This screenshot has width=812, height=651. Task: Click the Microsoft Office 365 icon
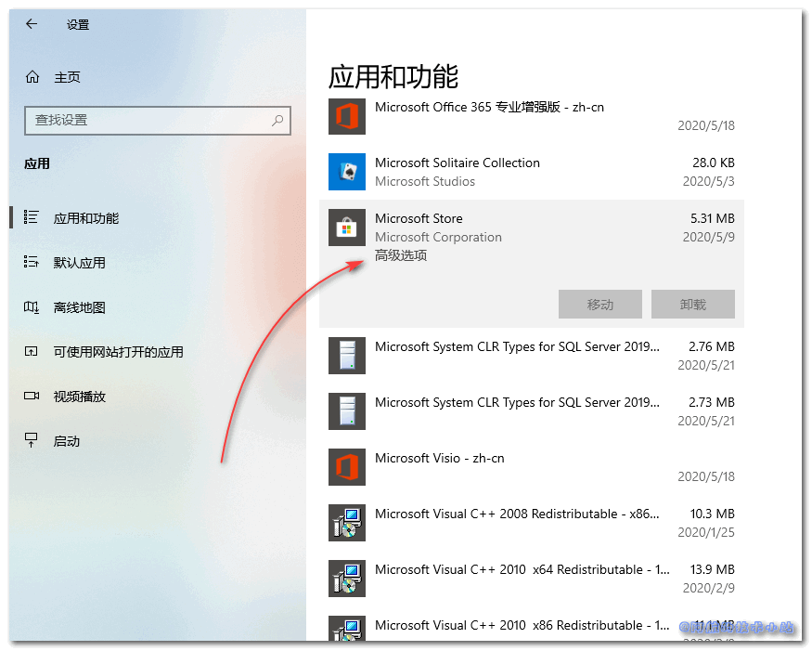click(x=347, y=116)
